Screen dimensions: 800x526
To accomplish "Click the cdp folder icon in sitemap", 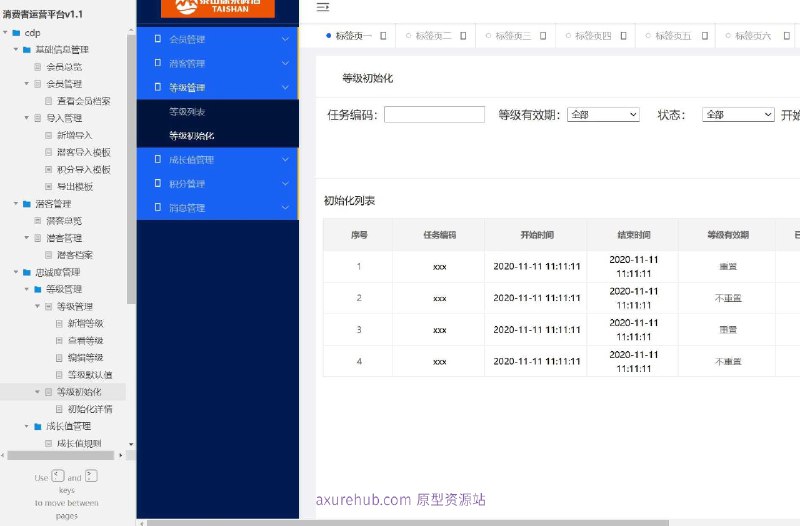I will [x=16, y=33].
